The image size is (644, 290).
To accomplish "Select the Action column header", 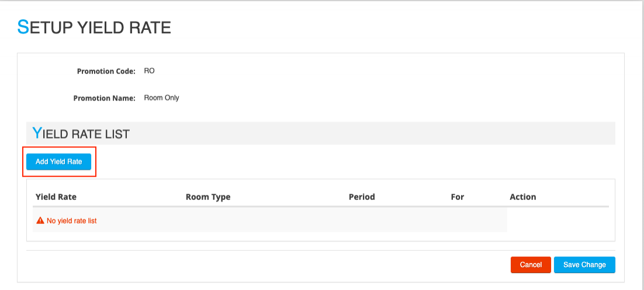I will (x=522, y=196).
